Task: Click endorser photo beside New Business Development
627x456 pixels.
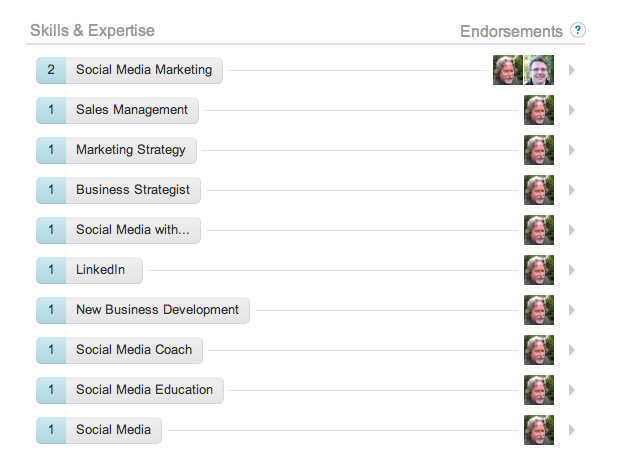Action: (x=539, y=310)
